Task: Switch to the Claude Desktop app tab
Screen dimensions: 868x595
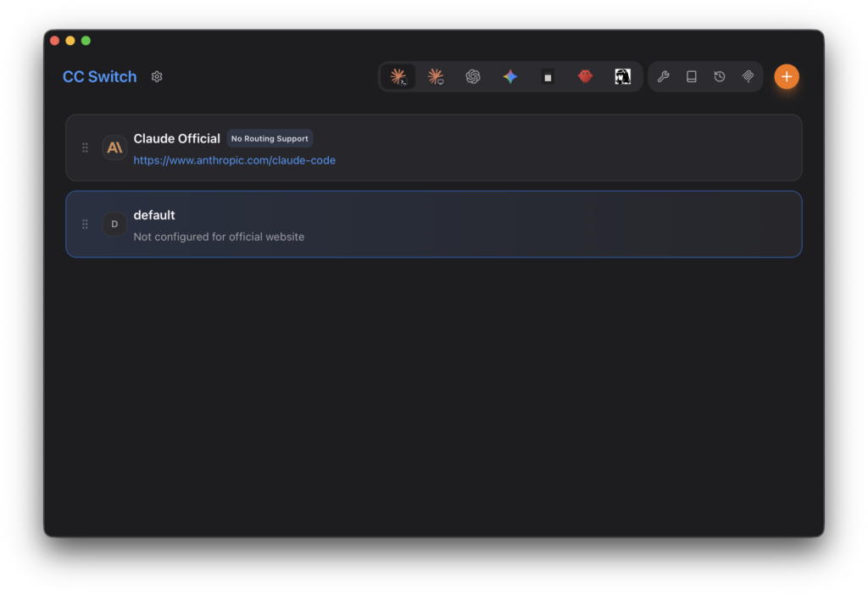Action: (x=436, y=76)
